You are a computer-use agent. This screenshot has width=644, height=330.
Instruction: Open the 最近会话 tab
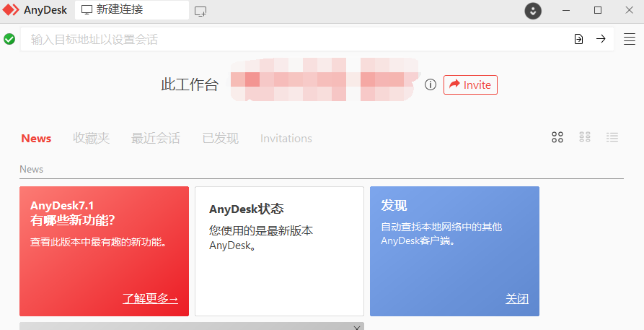click(156, 138)
